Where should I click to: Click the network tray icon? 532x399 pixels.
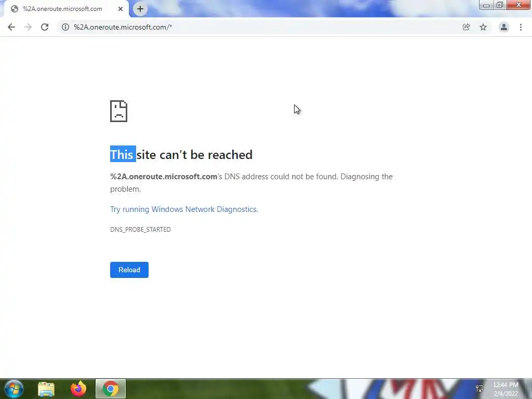(480, 389)
